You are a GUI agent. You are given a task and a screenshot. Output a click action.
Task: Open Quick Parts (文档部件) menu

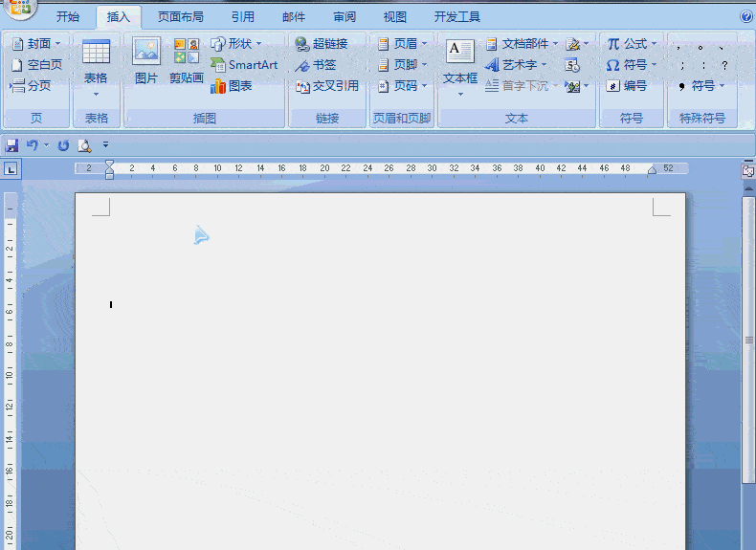click(522, 44)
